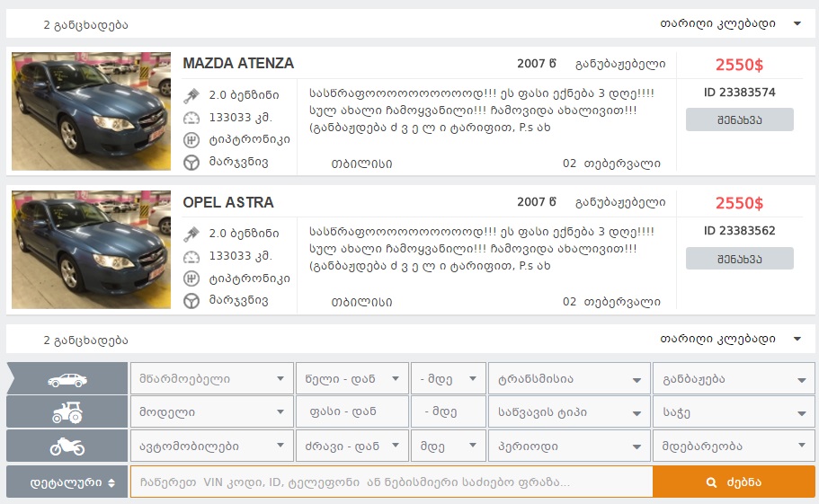Open the MAZDA ATENZA listing title
Image resolution: width=819 pixels, height=504 pixels.
click(238, 63)
